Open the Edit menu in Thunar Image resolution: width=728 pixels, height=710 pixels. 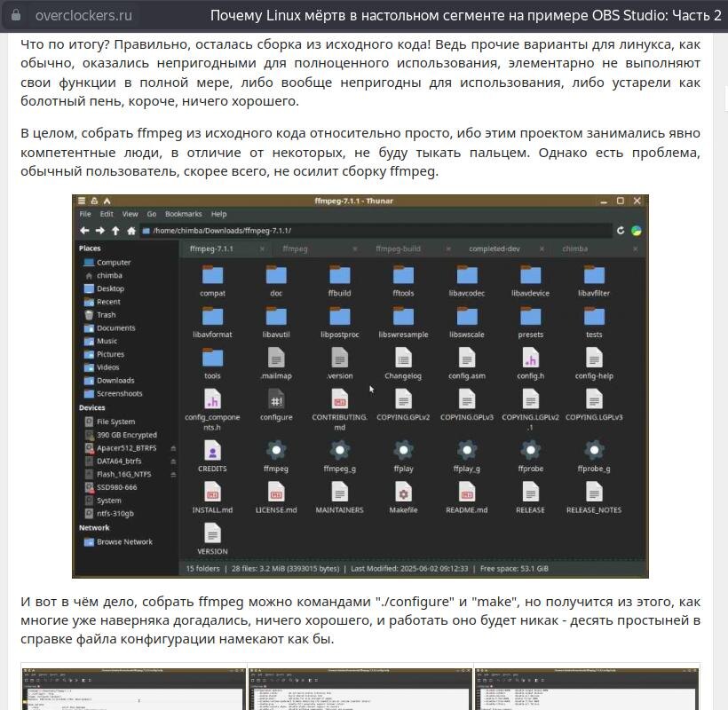[x=107, y=214]
